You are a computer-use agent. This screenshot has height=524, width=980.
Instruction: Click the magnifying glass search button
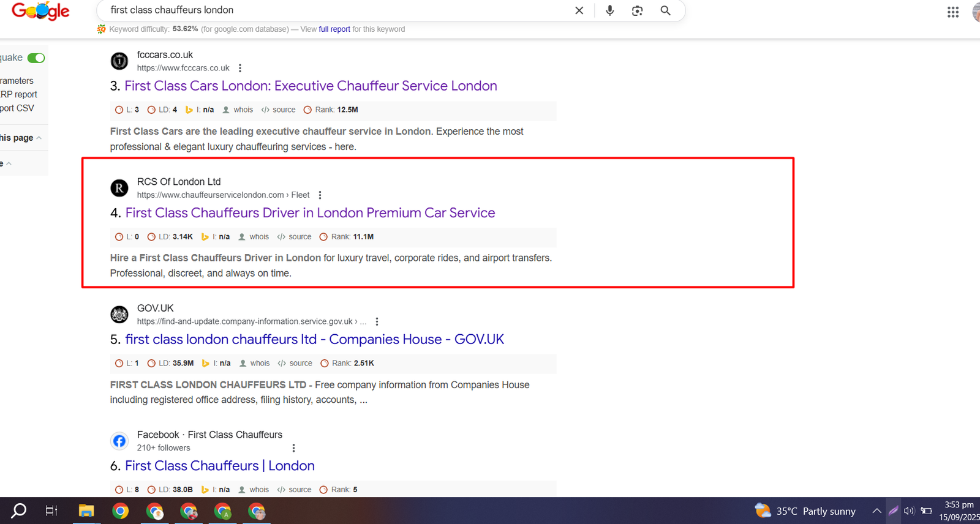pyautogui.click(x=665, y=10)
